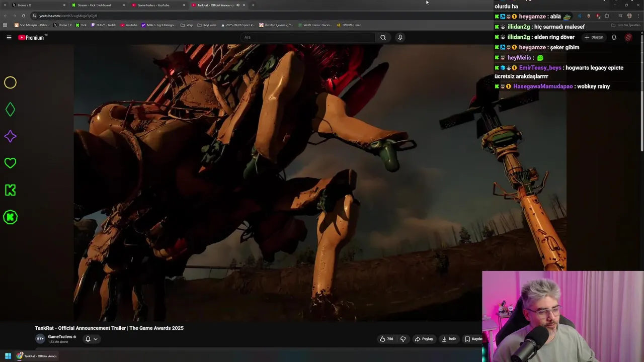This screenshot has width=644, height=362.
Task: Open the NBA 3. Lig B Kategori bookmark
Action: 159,25
